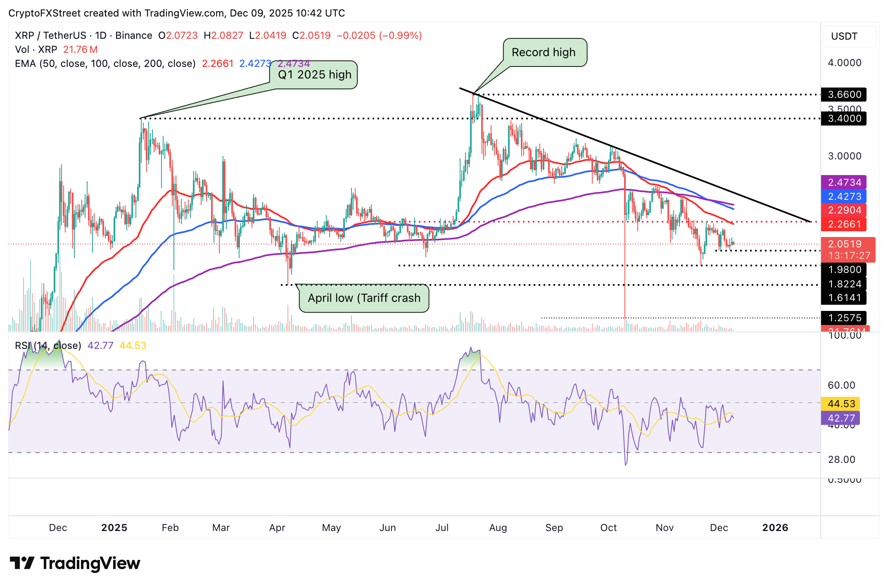Click the April low (Tariff crash annotation

(364, 298)
